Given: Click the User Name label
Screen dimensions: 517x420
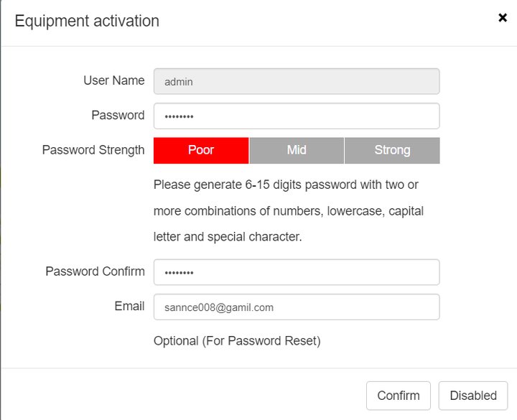Looking at the screenshot, I should (x=113, y=80).
